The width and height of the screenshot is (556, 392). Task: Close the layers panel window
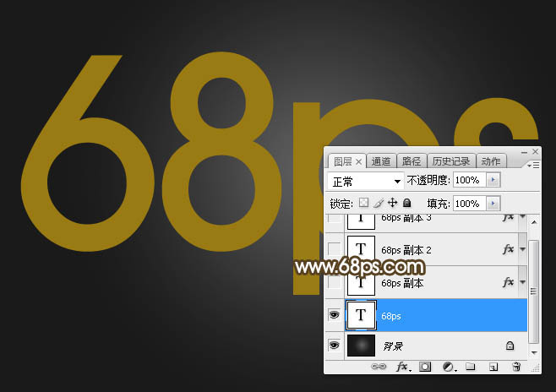coord(536,152)
